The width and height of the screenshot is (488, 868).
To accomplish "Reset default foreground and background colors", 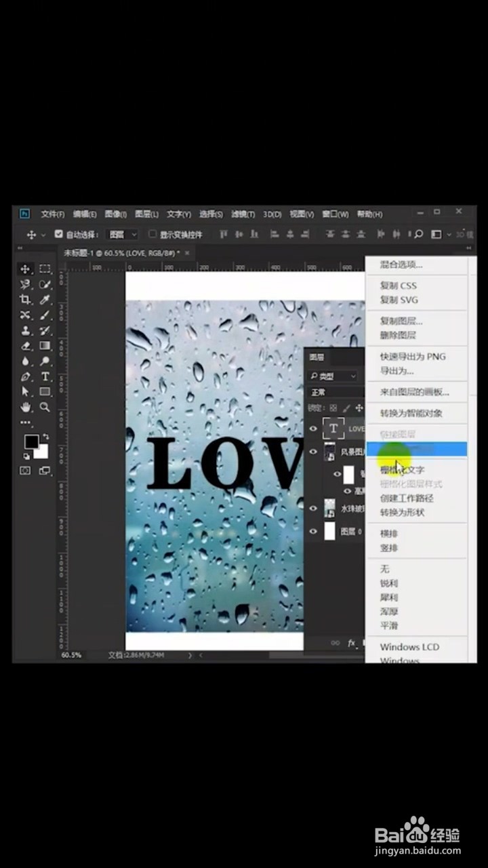I will 26,456.
